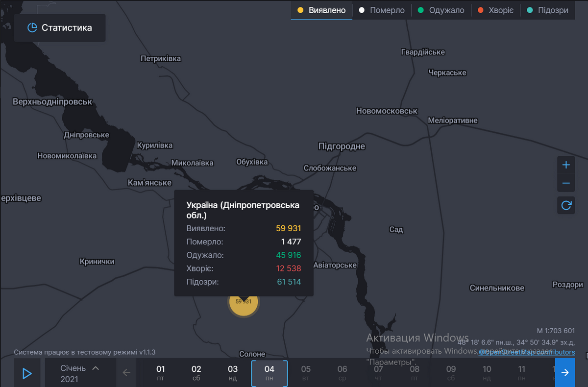The image size is (588, 387).
Task: Click the highlighted 04 пн date
Action: pos(269,373)
